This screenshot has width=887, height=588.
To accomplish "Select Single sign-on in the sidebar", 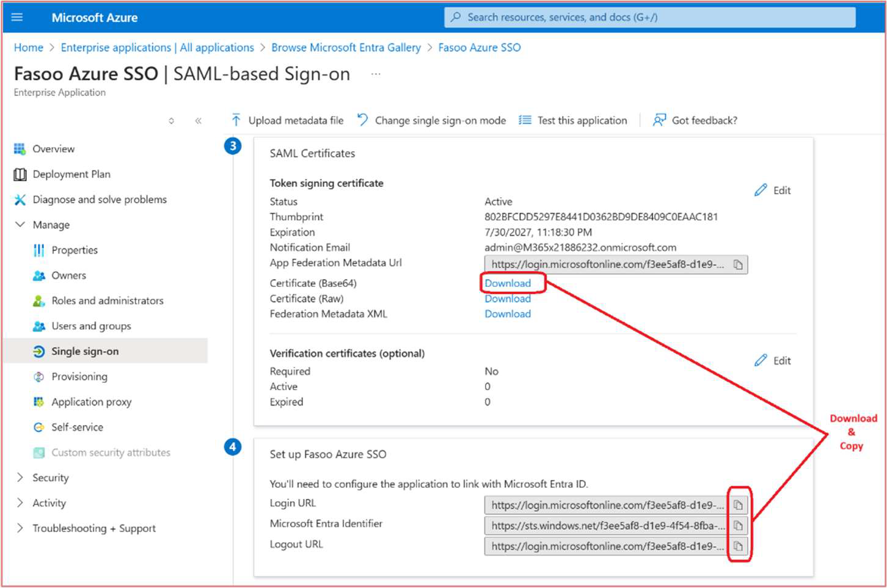I will point(85,352).
